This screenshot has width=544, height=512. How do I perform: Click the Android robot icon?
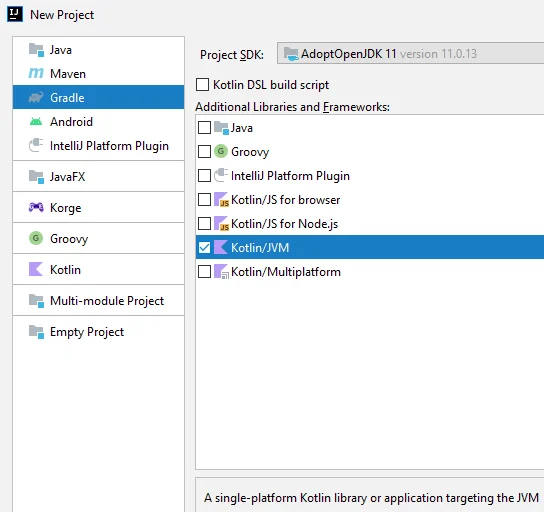click(x=36, y=122)
